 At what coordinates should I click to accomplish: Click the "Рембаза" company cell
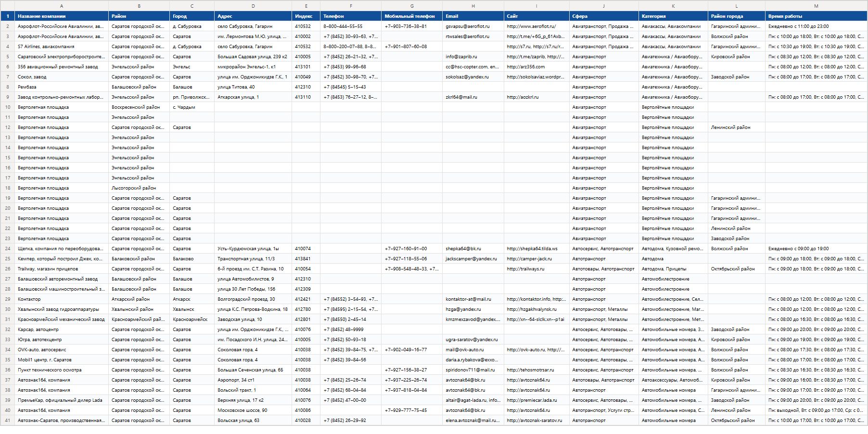(x=62, y=87)
